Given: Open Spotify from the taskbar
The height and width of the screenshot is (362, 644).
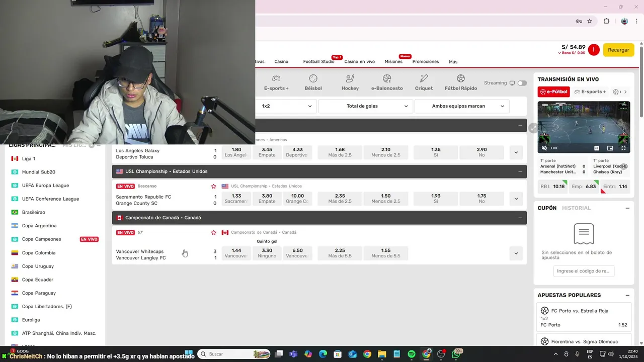Looking at the screenshot, I should 412,354.
